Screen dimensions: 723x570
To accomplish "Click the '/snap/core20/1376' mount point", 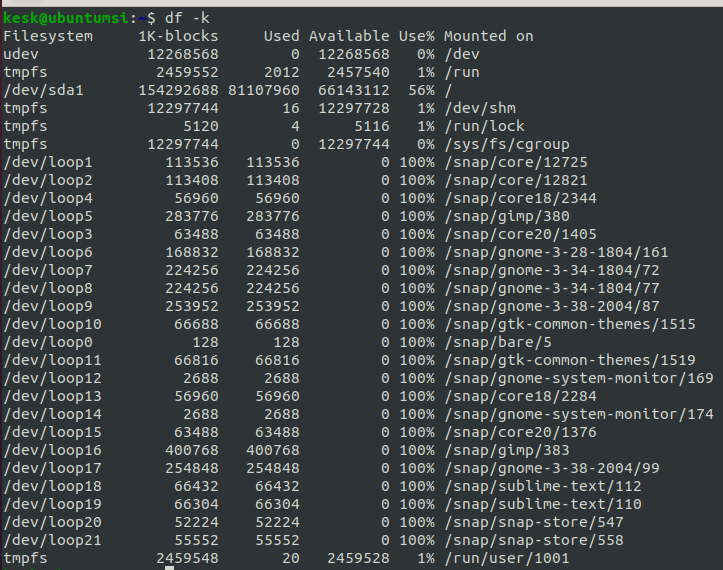I will coord(521,432).
